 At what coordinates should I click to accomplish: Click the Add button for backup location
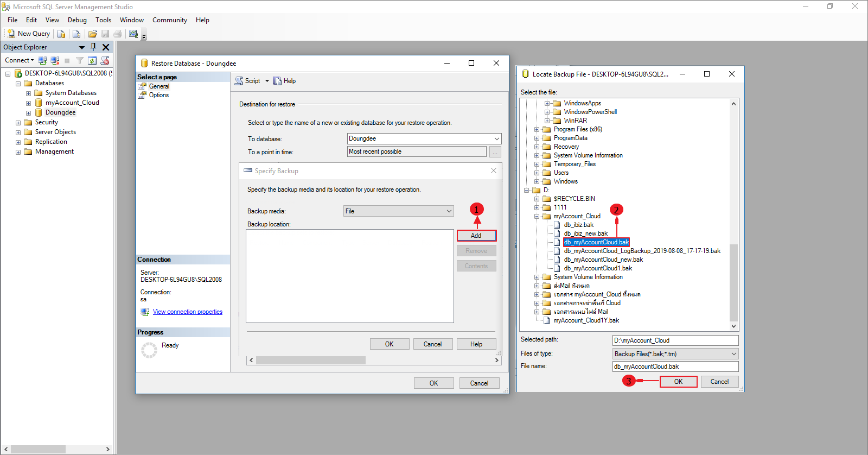point(476,236)
